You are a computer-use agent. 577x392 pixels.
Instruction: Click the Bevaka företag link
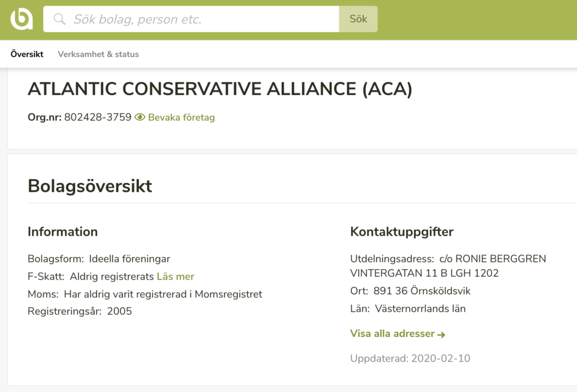click(181, 117)
